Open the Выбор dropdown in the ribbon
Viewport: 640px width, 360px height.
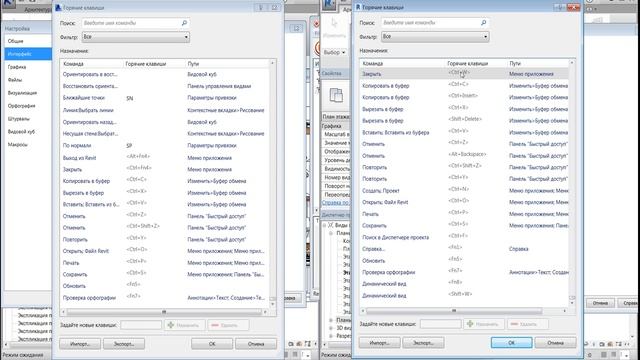(335, 52)
